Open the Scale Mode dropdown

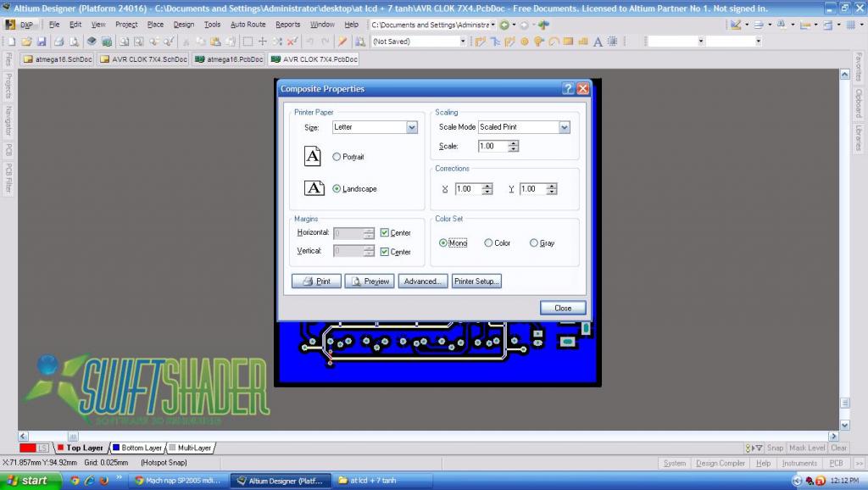(x=564, y=127)
